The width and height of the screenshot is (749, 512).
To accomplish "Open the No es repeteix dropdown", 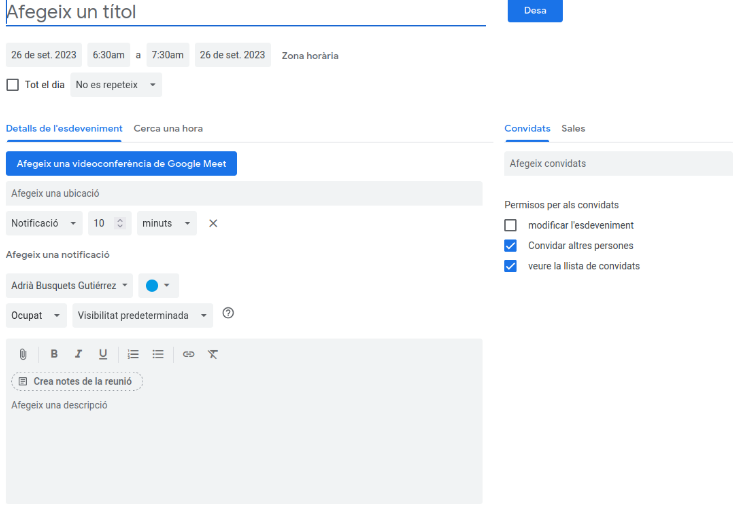I will pyautogui.click(x=116, y=85).
